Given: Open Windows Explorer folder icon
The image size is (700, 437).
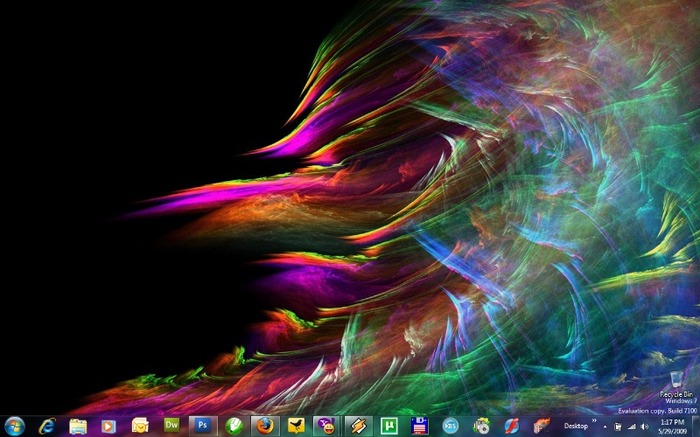Looking at the screenshot, I should pyautogui.click(x=78, y=426).
